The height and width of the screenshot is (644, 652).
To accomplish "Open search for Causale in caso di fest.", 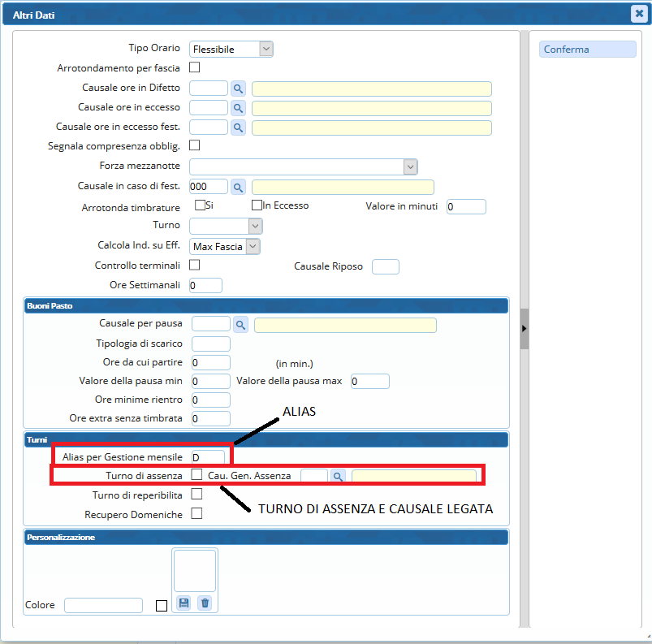I will [239, 187].
